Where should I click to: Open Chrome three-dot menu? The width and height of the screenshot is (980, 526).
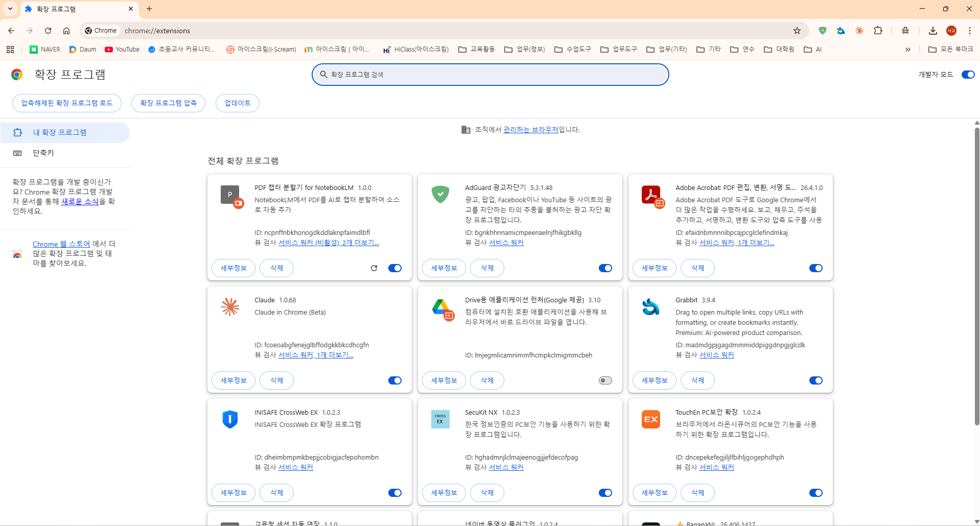(969, 31)
